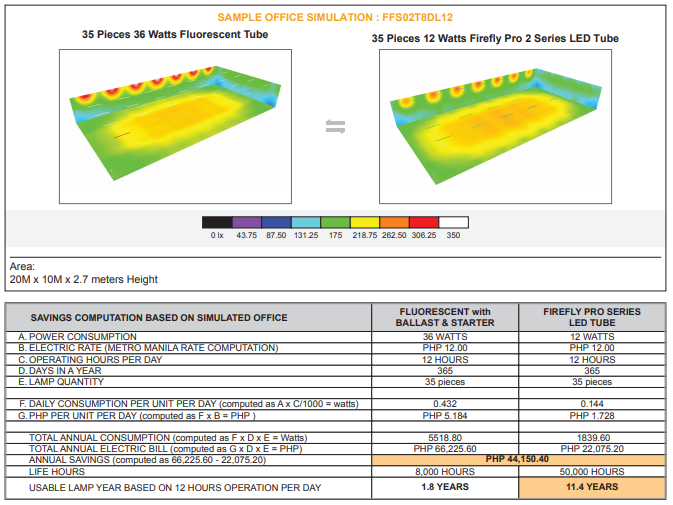
Task: Click the yellow 218.75 legend swatch
Action: click(x=365, y=222)
